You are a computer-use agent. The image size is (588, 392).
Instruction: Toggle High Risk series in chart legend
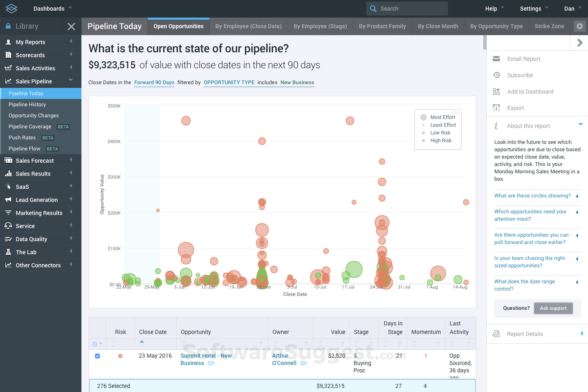point(440,141)
